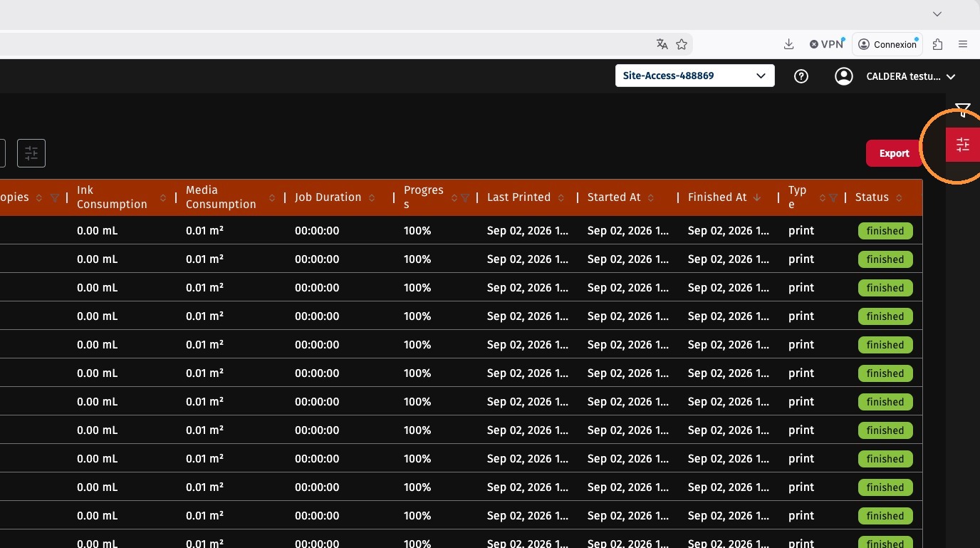This screenshot has height=548, width=980.
Task: Open the Progress column filter
Action: 465,198
